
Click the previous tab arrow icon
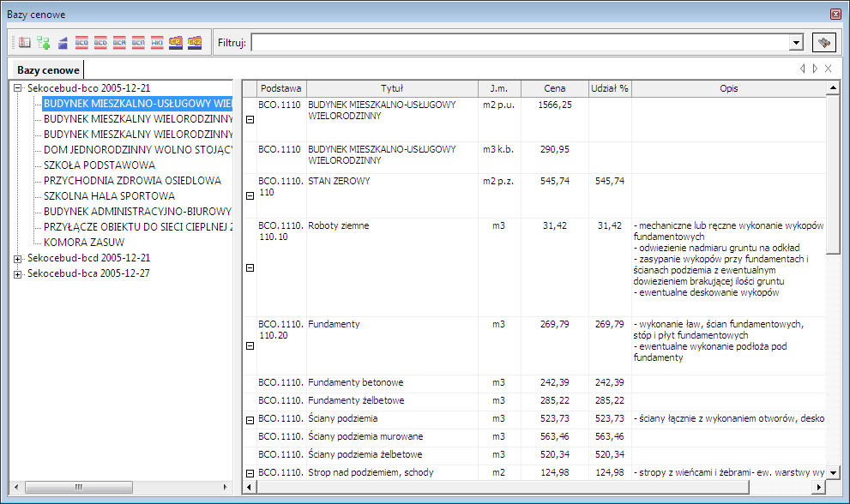tap(802, 69)
